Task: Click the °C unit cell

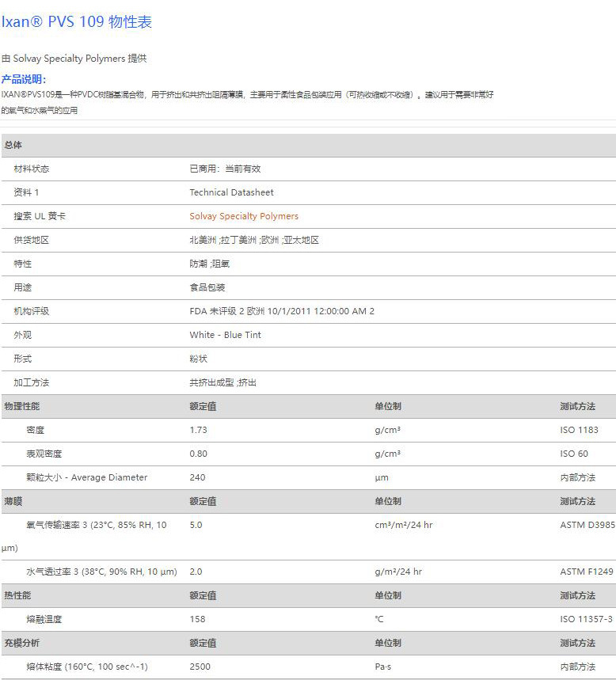Action: pos(379,619)
